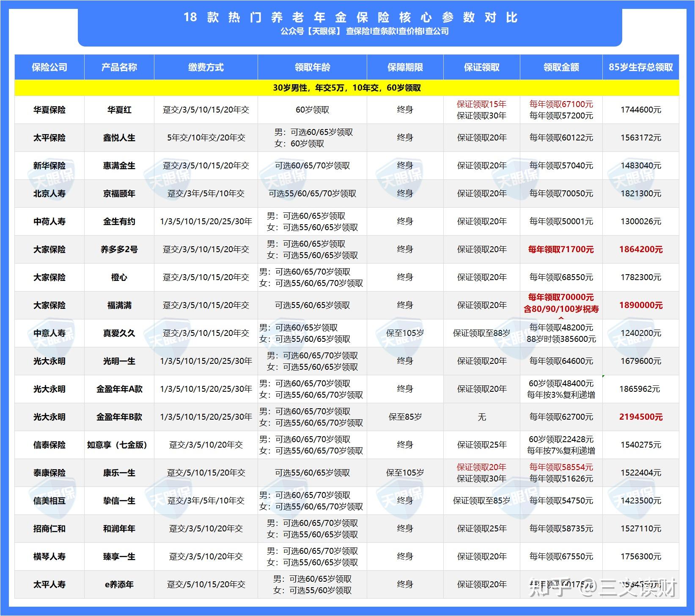The width and height of the screenshot is (695, 616).
Task: Click red total 1864200元
Action: pyautogui.click(x=641, y=250)
